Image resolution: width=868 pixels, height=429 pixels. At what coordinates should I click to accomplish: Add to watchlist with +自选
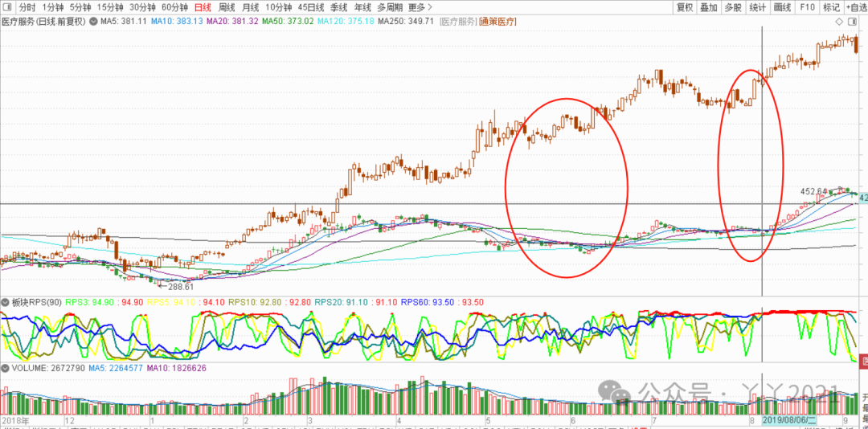click(x=855, y=7)
